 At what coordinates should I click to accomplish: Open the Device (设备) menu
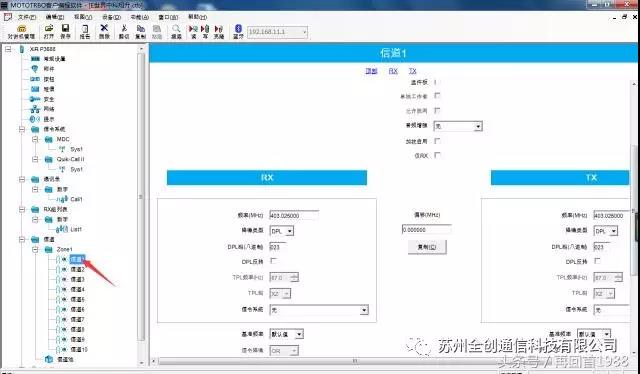coord(111,17)
